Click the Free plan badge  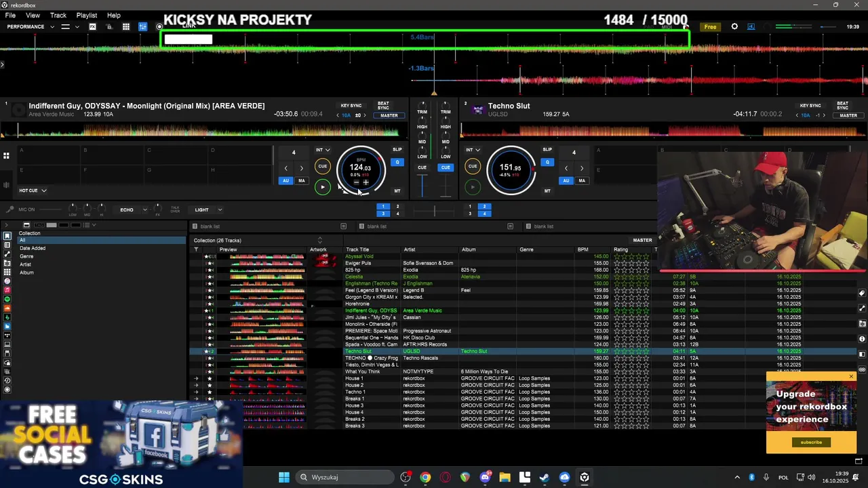(710, 27)
